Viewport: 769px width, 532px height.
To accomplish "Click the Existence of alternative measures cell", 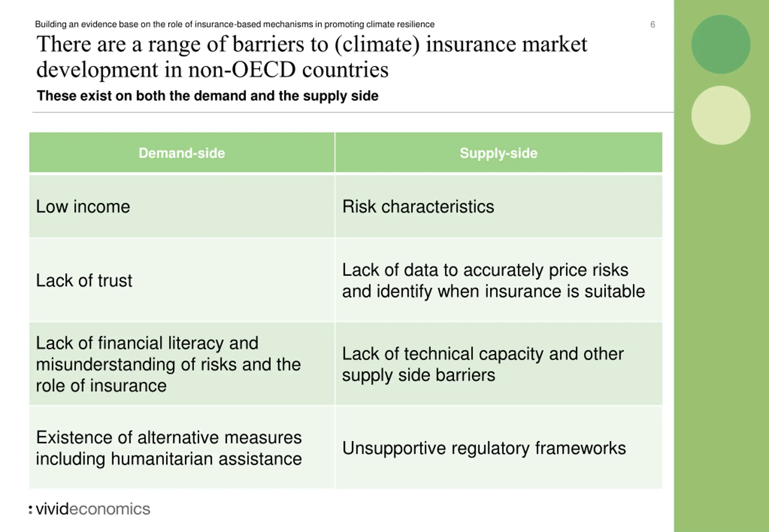I will (x=182, y=448).
